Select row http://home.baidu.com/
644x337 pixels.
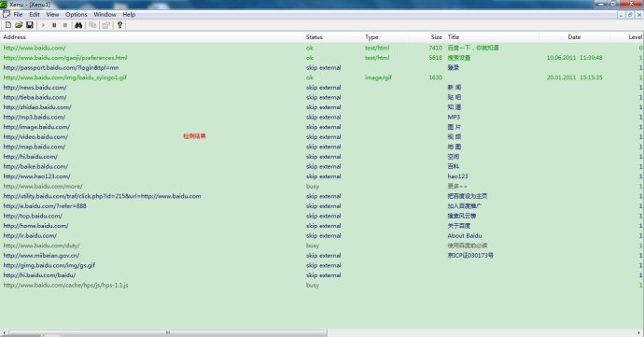click(x=322, y=226)
